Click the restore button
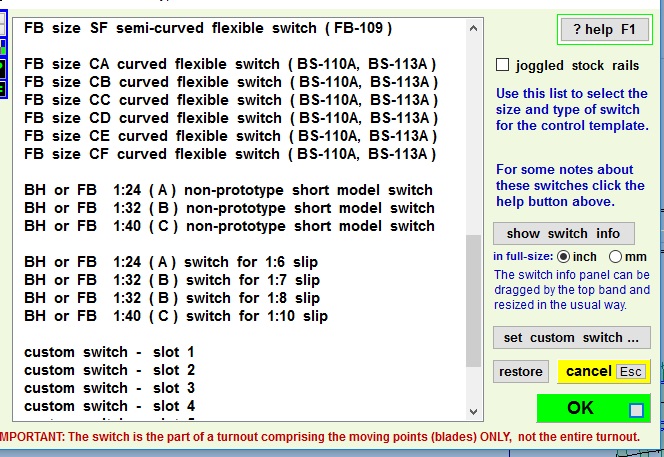The height and width of the screenshot is (457, 664). 520,372
